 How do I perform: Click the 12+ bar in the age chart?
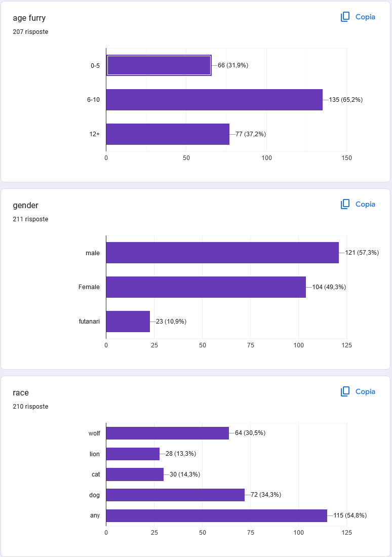(x=167, y=134)
